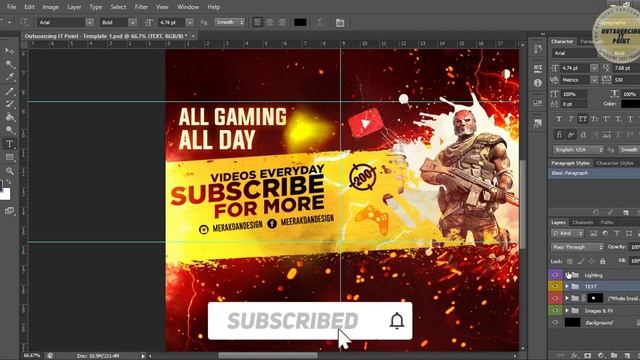The width and height of the screenshot is (640, 360).
Task: Open the Layer menu
Action: 74,7
